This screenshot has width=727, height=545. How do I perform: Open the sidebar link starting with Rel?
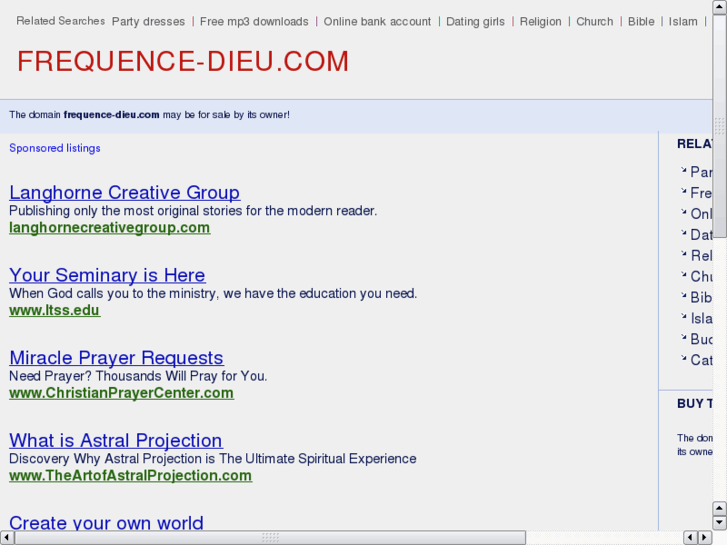click(x=701, y=256)
